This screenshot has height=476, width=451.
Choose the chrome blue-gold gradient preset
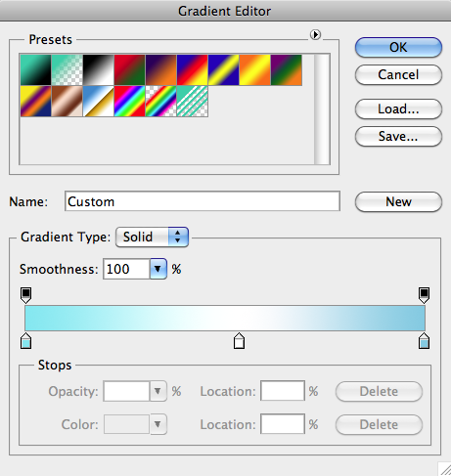pos(99,102)
